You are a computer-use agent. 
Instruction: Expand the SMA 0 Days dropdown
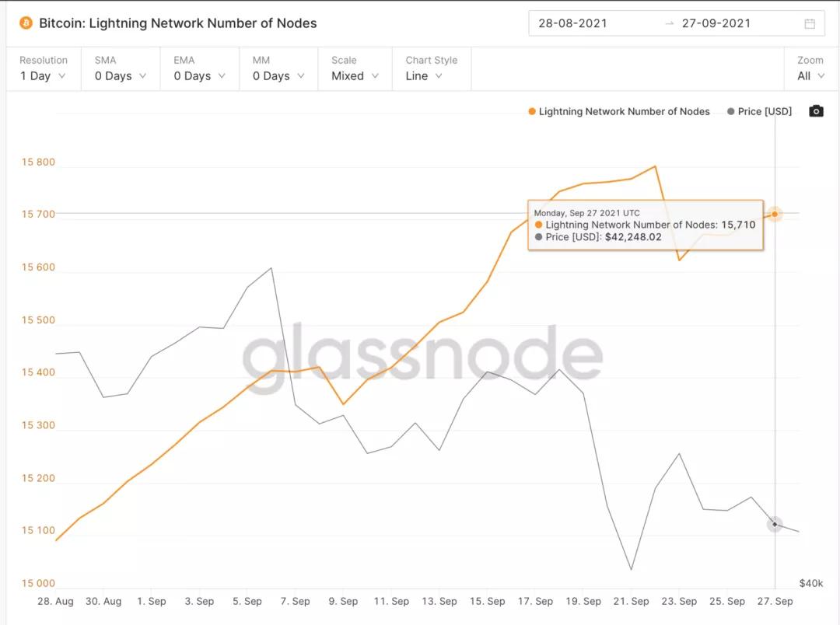120,68
